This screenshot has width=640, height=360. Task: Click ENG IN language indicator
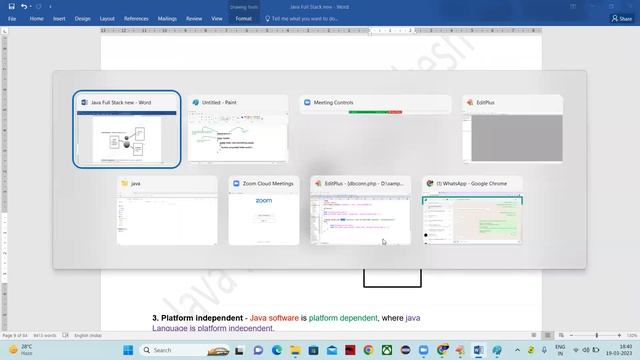(560, 350)
